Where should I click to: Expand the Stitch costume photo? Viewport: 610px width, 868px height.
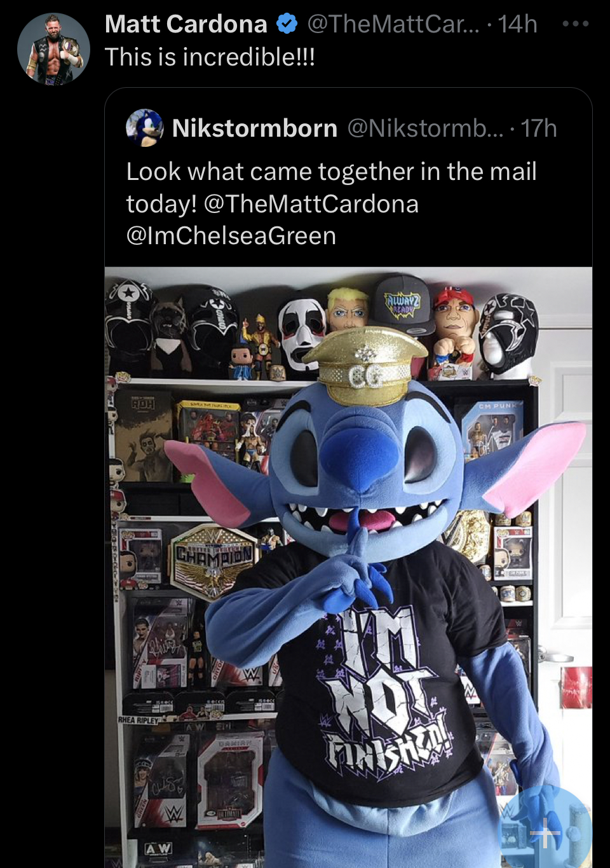pos(348,567)
